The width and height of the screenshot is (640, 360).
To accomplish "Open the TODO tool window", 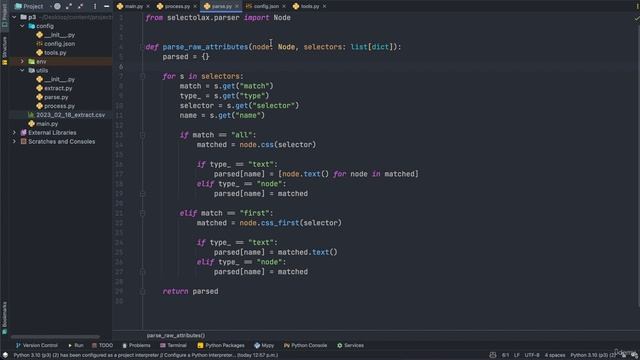I will click(102, 345).
